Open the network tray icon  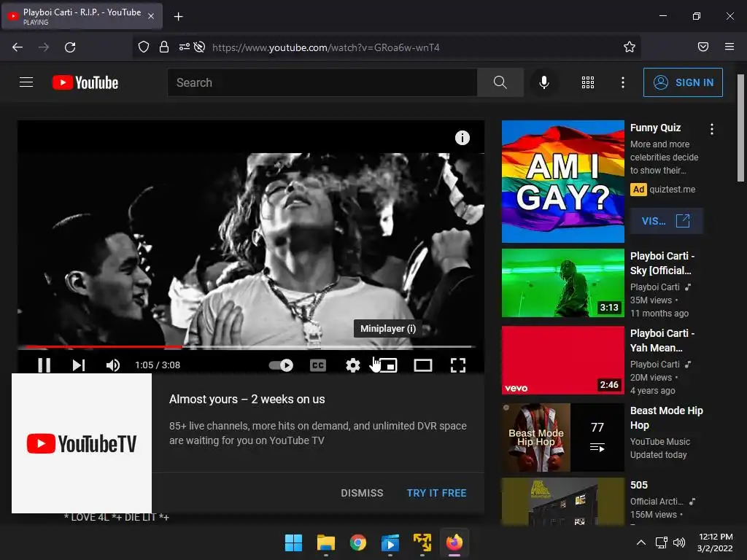tap(661, 542)
